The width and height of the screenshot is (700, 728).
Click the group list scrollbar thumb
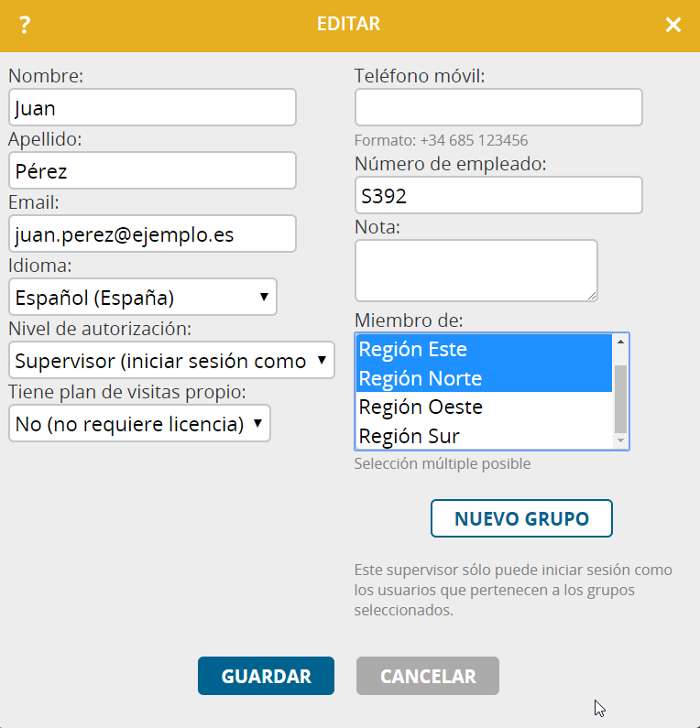[620, 399]
